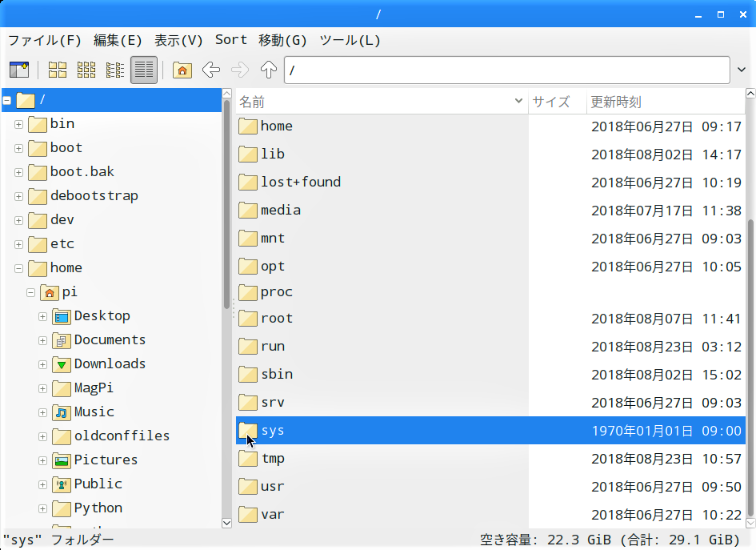Select Desktop folder icon in tree
This screenshot has height=550, width=756.
click(x=62, y=316)
